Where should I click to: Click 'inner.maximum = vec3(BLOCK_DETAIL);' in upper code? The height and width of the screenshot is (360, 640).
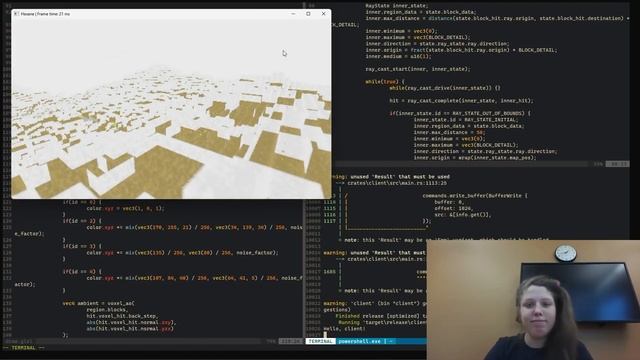(418, 37)
